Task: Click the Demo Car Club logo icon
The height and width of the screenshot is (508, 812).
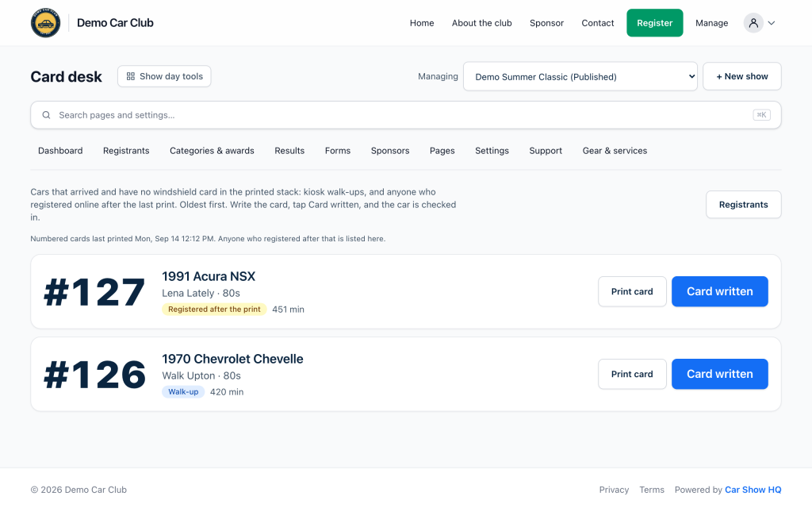Action: point(45,23)
